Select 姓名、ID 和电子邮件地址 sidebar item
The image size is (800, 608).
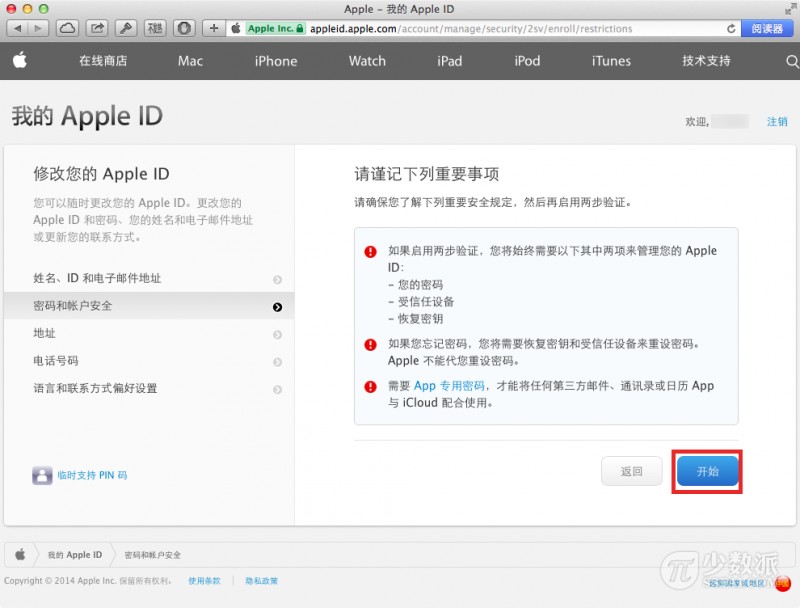coord(149,278)
